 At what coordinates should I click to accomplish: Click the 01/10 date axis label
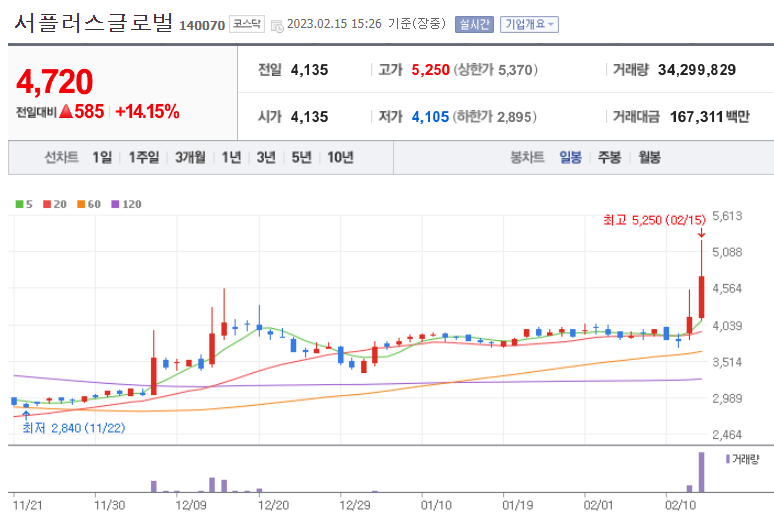point(436,505)
